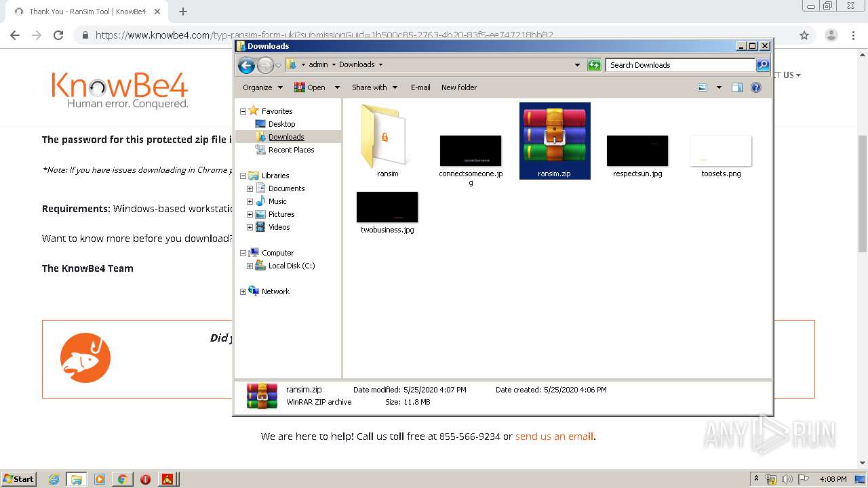Select Desktop under Favorites
The height and width of the screenshot is (488, 868).
(281, 124)
